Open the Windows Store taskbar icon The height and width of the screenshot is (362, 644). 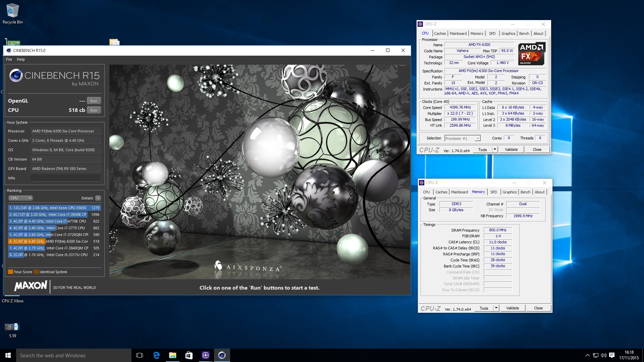(x=189, y=355)
